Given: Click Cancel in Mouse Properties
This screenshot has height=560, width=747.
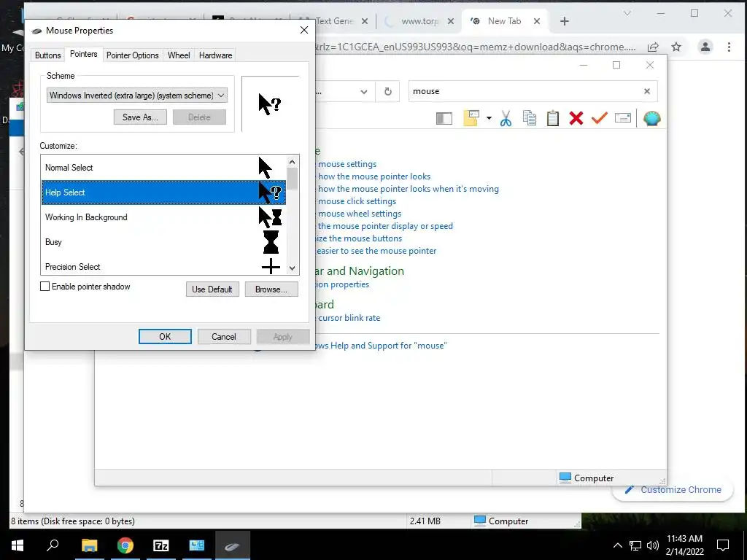Looking at the screenshot, I should [x=224, y=337].
